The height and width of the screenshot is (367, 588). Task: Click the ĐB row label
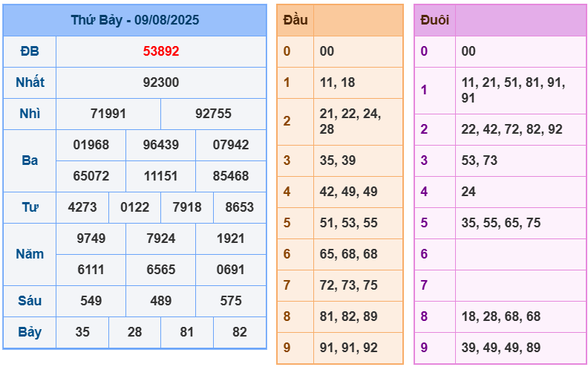pyautogui.click(x=30, y=51)
